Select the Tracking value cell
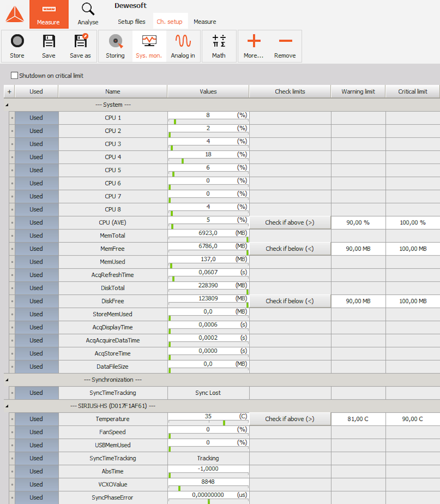The width and height of the screenshot is (440, 504). click(208, 458)
